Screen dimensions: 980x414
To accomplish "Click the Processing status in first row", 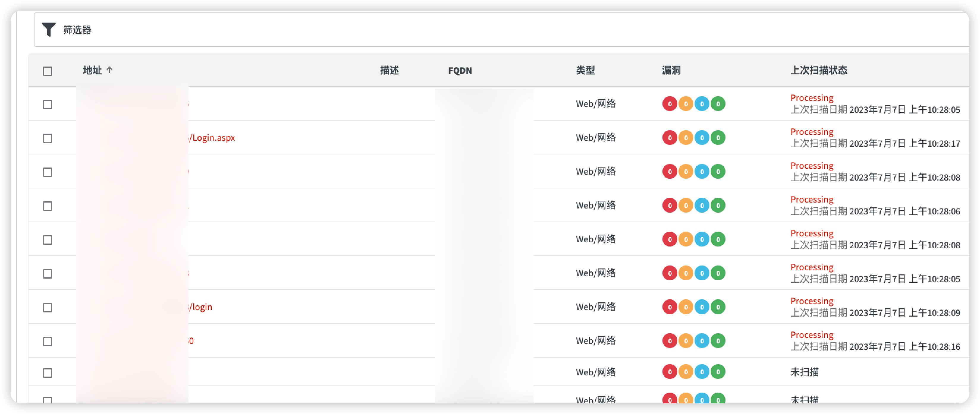I will (x=812, y=98).
